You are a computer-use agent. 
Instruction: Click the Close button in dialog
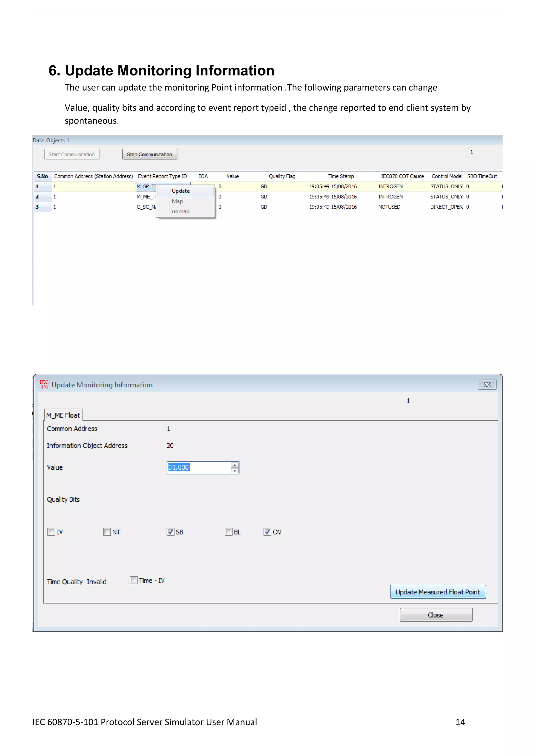(436, 615)
